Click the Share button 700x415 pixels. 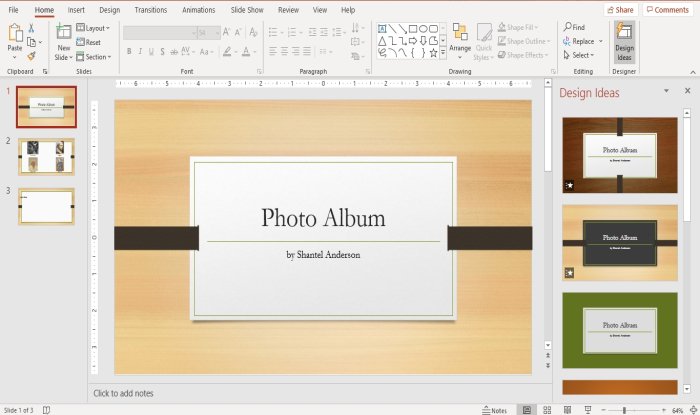(x=620, y=9)
